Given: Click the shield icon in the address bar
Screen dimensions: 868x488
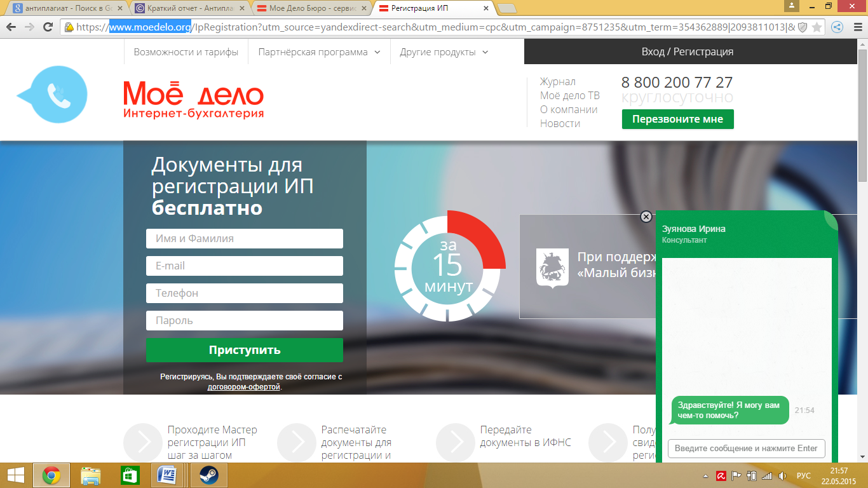Looking at the screenshot, I should point(803,27).
